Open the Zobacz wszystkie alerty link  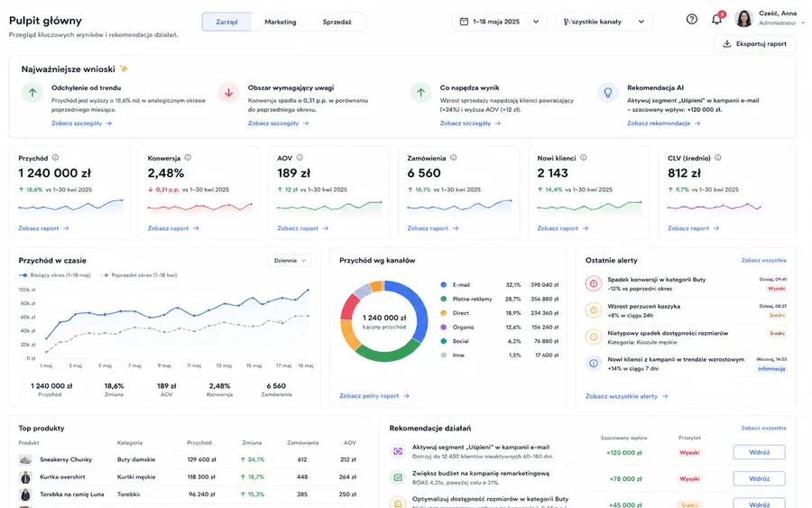(627, 396)
